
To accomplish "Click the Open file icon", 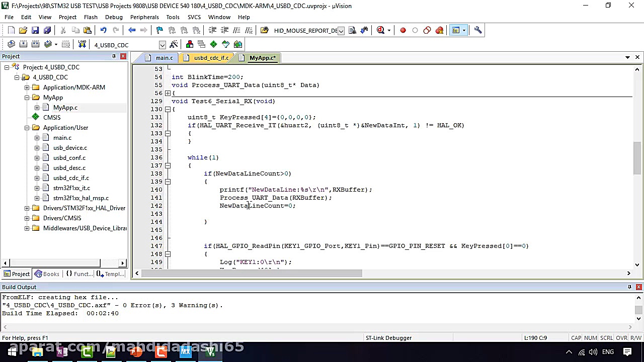I will tap(23, 31).
